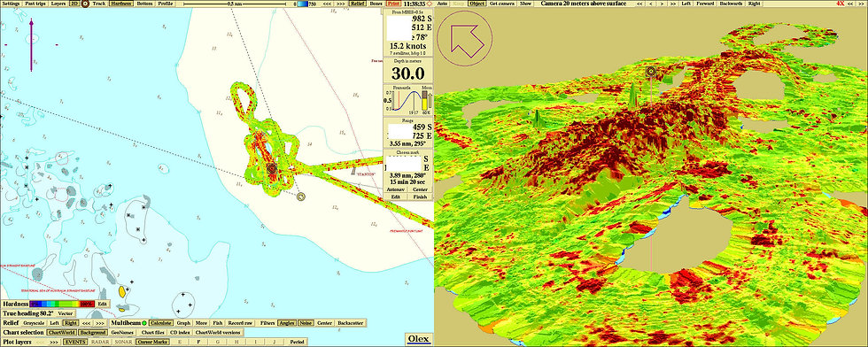Select Left relief lighting
The height and width of the screenshot is (347, 868).
click(x=54, y=322)
